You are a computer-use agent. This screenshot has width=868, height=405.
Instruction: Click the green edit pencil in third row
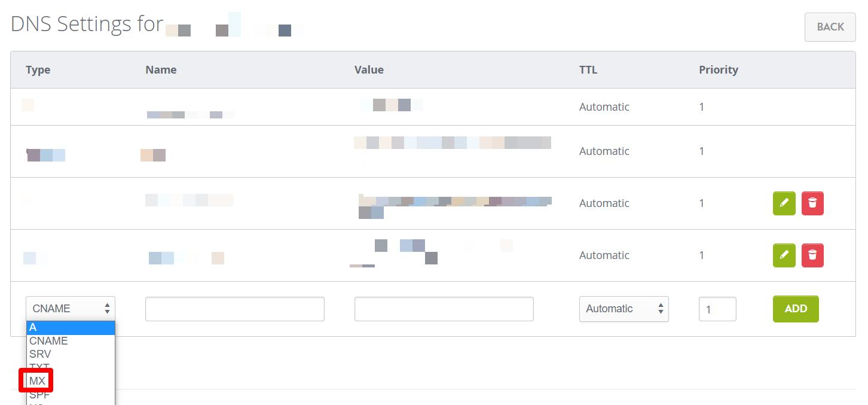click(784, 203)
